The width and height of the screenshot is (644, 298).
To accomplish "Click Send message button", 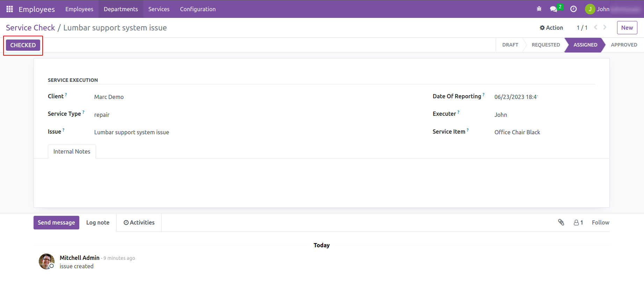I will (x=56, y=222).
